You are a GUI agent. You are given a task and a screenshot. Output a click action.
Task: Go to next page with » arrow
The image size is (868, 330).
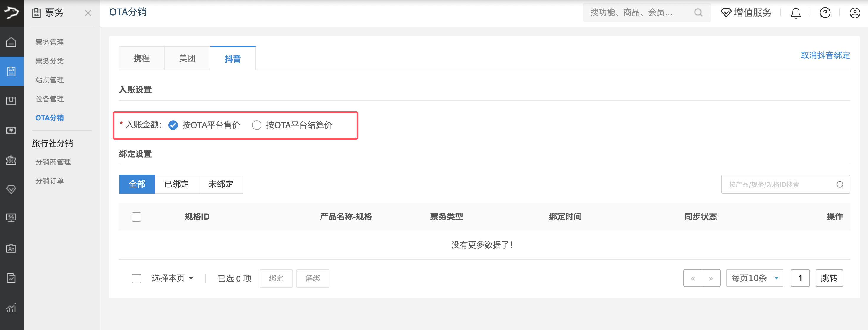coord(711,278)
